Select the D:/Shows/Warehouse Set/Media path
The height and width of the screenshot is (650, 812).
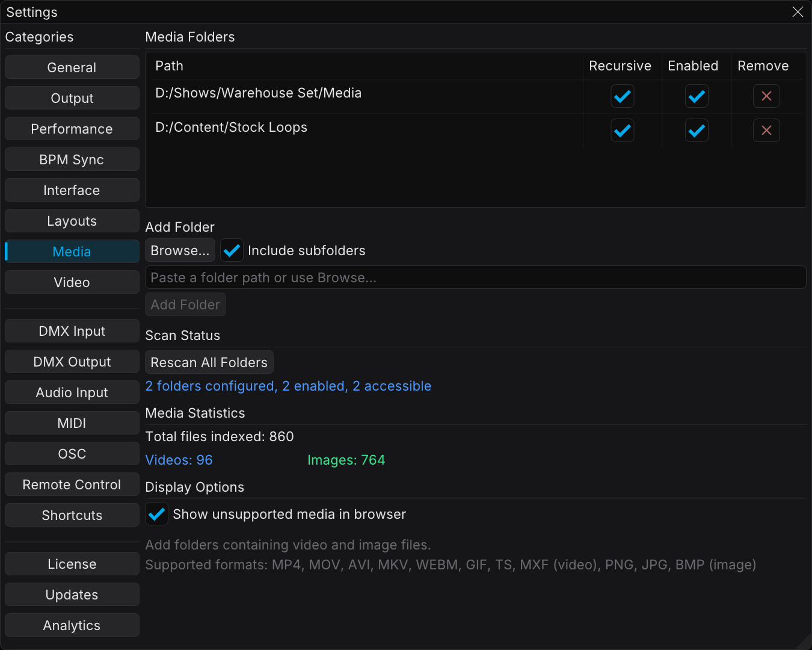[x=259, y=93]
